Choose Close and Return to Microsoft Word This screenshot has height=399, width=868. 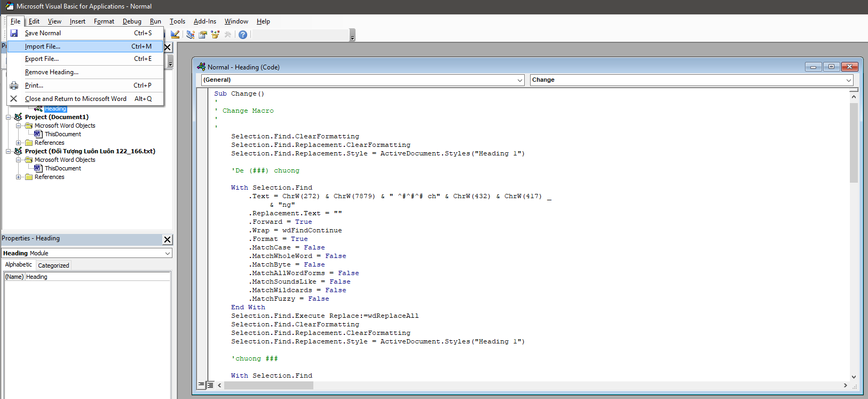tap(85, 99)
